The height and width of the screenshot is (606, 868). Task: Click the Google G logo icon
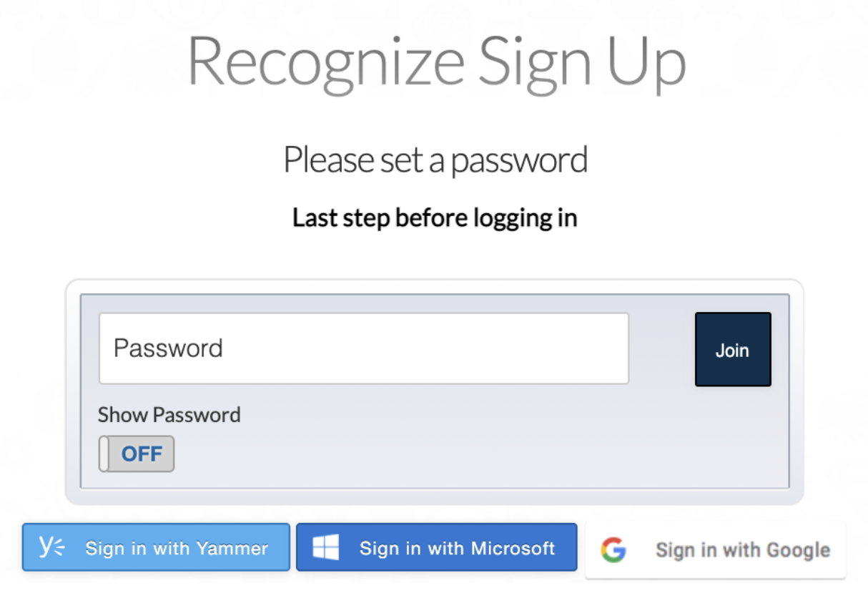coord(613,549)
